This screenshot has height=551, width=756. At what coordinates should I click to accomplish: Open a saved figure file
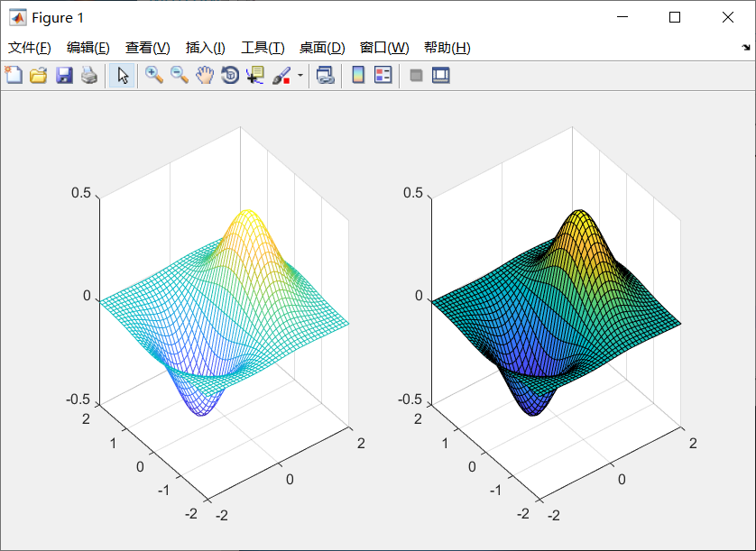click(38, 76)
